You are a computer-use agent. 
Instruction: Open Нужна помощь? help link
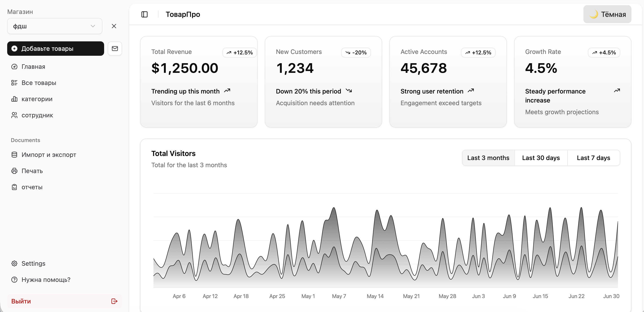click(x=46, y=280)
